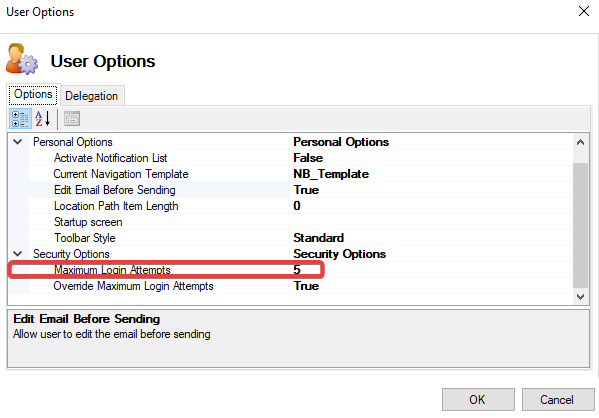Switch to Categorized view icon
This screenshot has height=418, width=599.
[x=20, y=119]
